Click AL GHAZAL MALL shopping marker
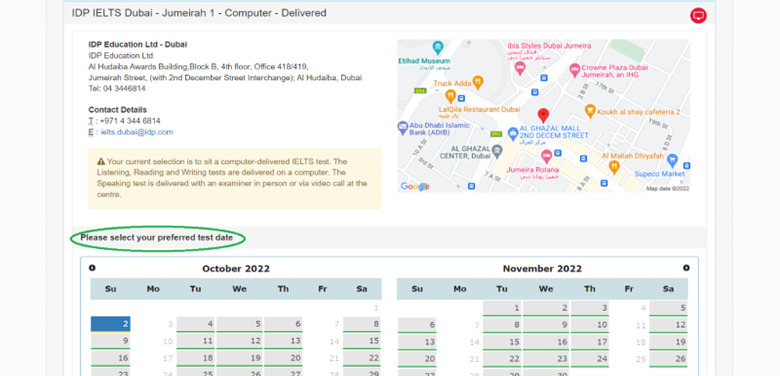This screenshot has width=780, height=376. pos(513,133)
